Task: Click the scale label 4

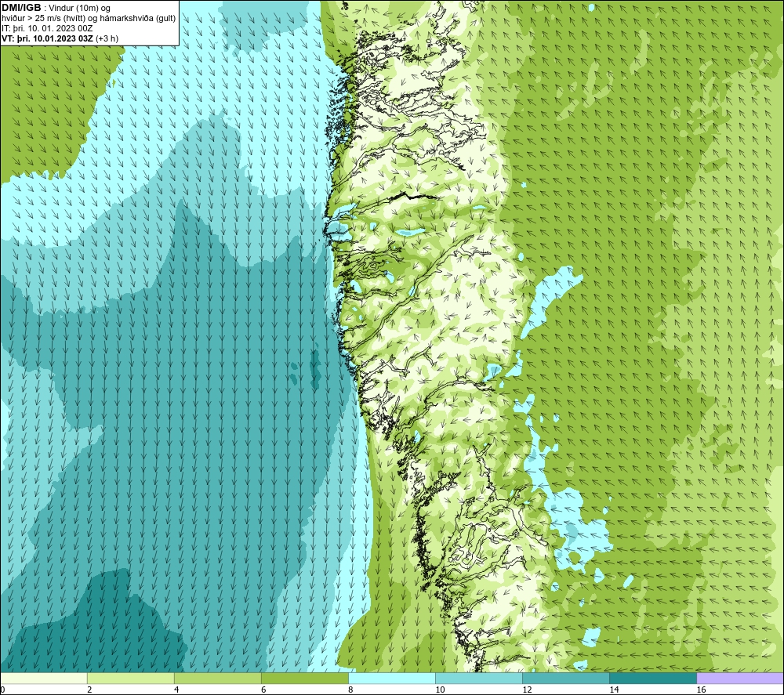Action: (176, 690)
